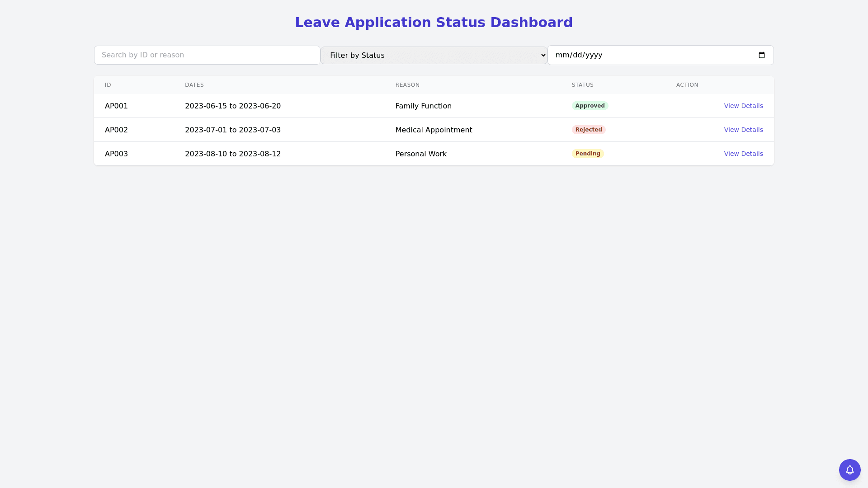The height and width of the screenshot is (488, 868).
Task: View details for application AP003
Action: pyautogui.click(x=743, y=154)
